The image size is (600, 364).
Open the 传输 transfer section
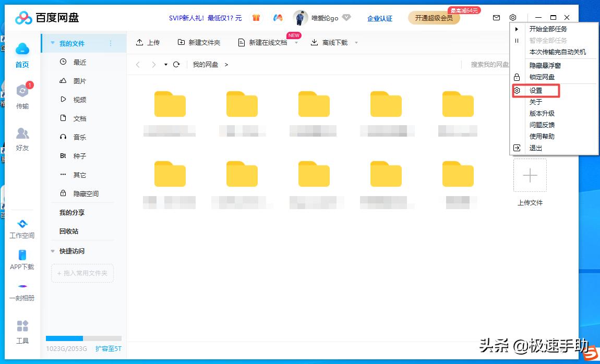22,96
